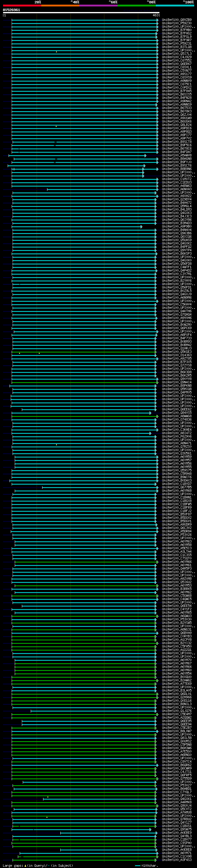Click the green alignment bar for UniRef100_Q5KGE3

(x=84, y=352)
